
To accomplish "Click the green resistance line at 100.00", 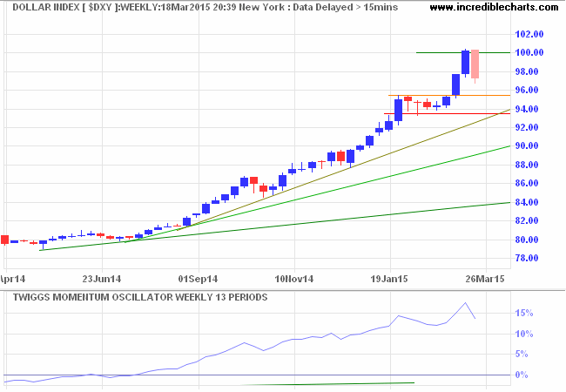I will point(463,52).
